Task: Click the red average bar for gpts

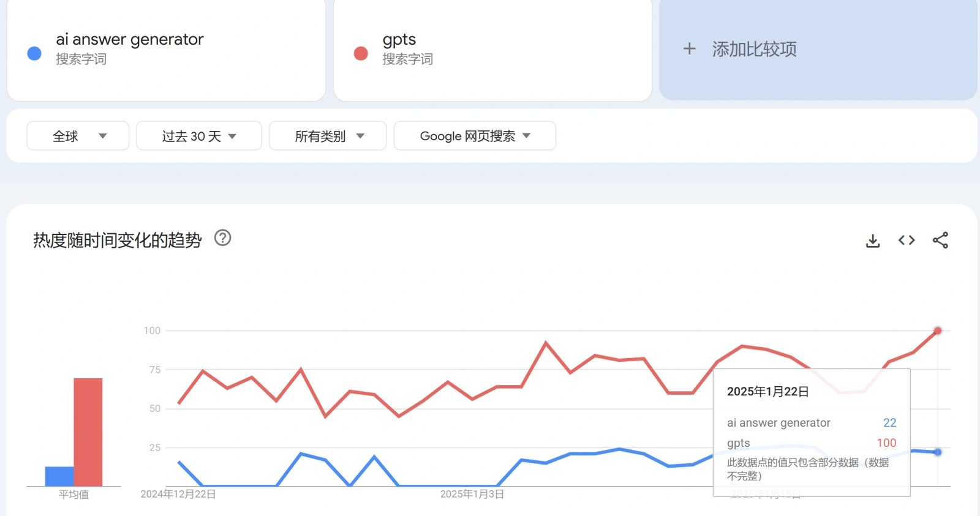Action: pyautogui.click(x=88, y=432)
